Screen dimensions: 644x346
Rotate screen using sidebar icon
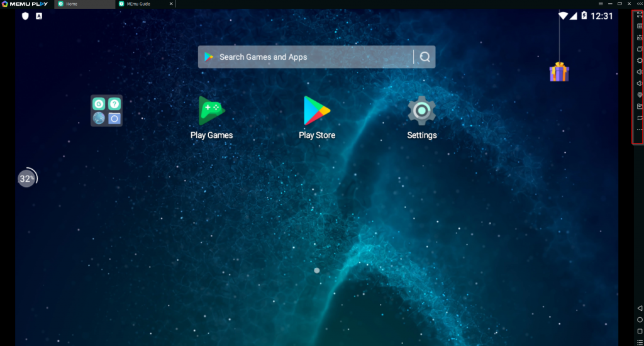tap(640, 118)
